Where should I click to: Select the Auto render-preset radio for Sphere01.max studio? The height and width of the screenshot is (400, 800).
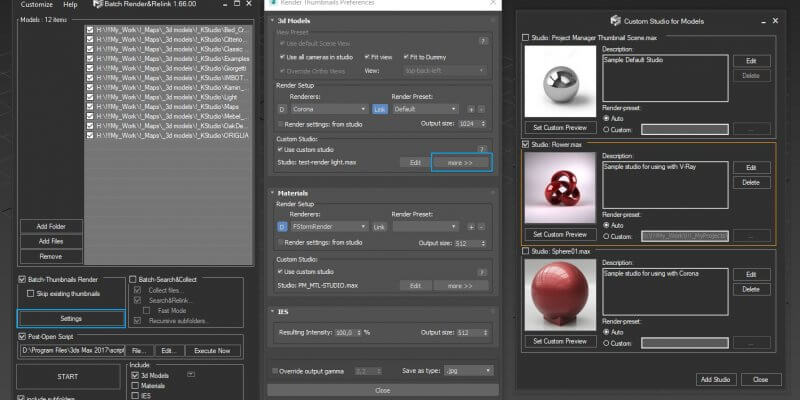click(x=606, y=332)
